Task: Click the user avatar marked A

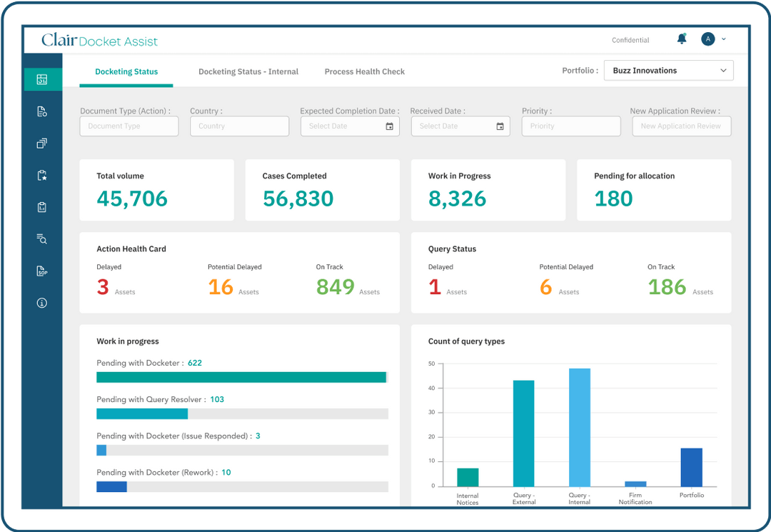Action: coord(707,39)
